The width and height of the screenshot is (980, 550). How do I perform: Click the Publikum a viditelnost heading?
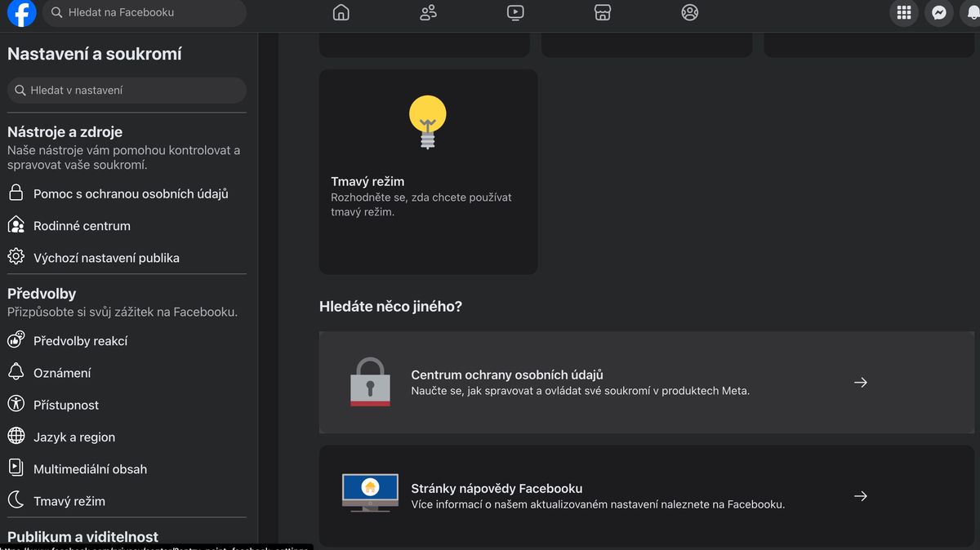point(82,536)
